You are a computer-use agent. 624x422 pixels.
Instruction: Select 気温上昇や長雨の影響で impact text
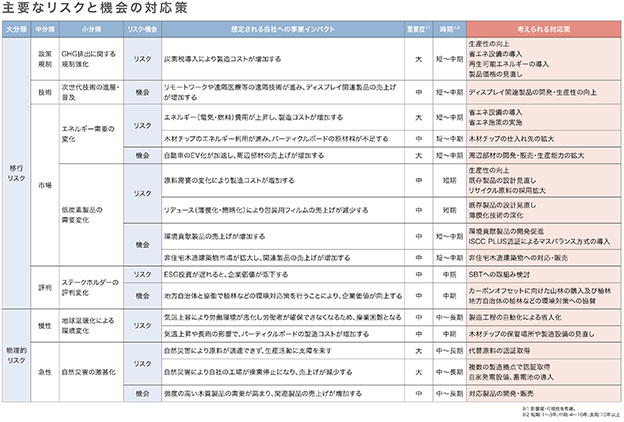click(x=266, y=334)
